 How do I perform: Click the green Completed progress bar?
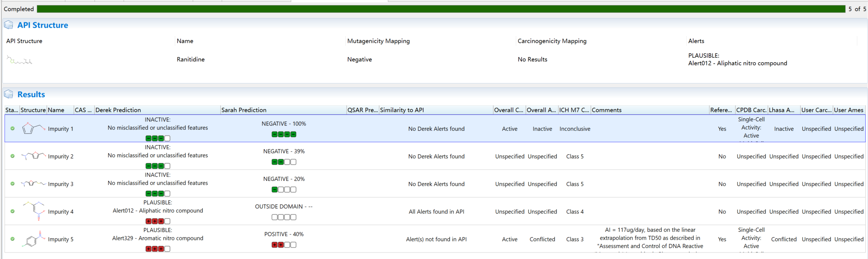tap(441, 9)
